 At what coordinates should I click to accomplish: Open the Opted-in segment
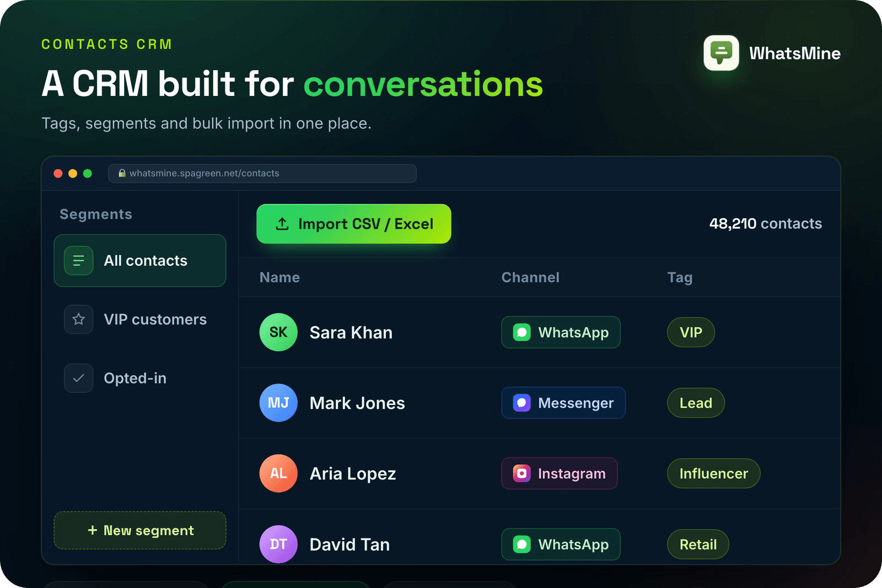point(140,378)
